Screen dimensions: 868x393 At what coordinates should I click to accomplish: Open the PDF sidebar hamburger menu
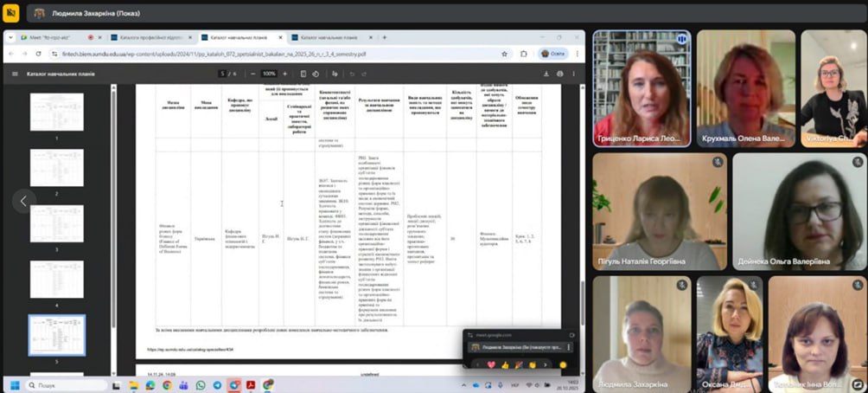(14, 74)
